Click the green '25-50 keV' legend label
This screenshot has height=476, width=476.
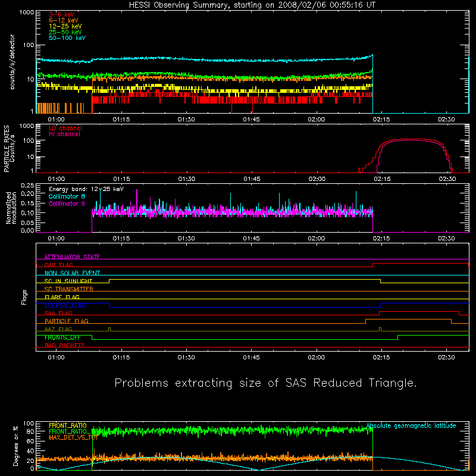pos(65,32)
